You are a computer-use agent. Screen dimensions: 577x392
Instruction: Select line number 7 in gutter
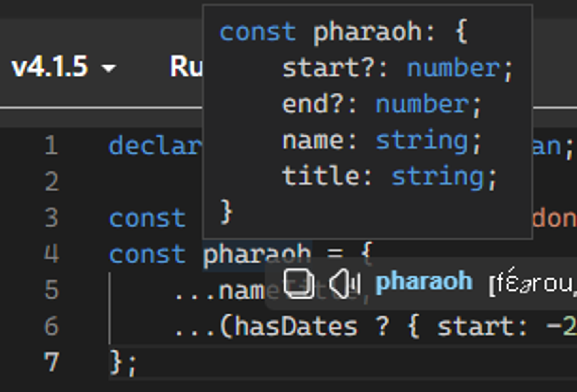coord(52,362)
